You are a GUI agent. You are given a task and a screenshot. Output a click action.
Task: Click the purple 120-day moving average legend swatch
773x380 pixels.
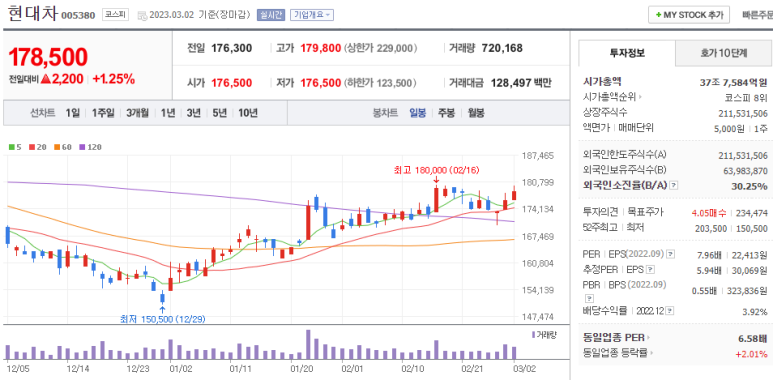(82, 147)
